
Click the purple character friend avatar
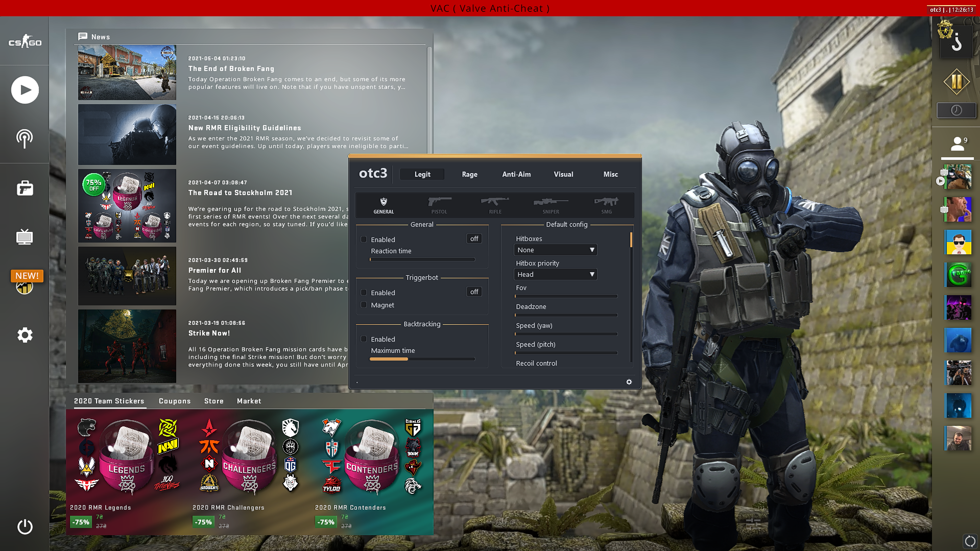point(958,307)
